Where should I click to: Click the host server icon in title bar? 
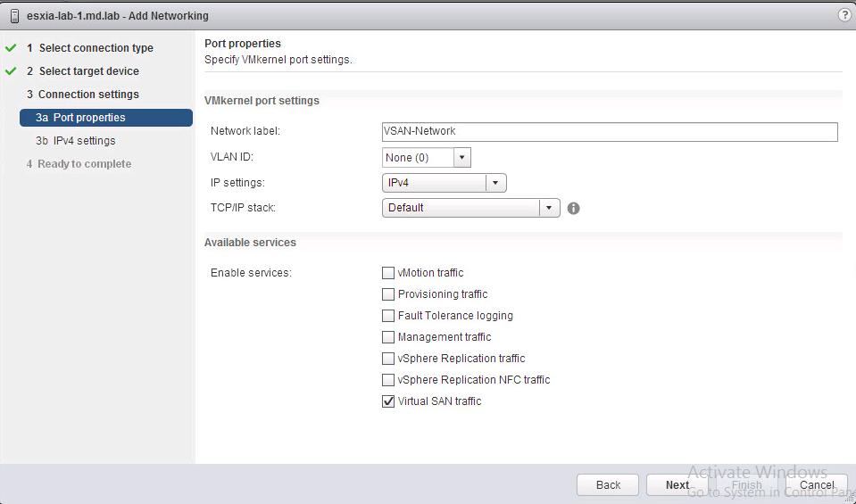coord(13,15)
